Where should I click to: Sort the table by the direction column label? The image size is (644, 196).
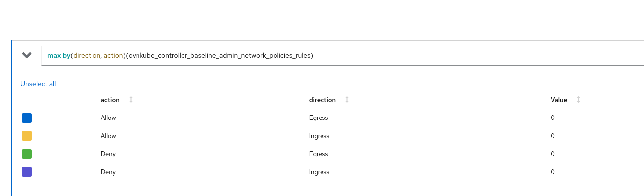[x=322, y=100]
